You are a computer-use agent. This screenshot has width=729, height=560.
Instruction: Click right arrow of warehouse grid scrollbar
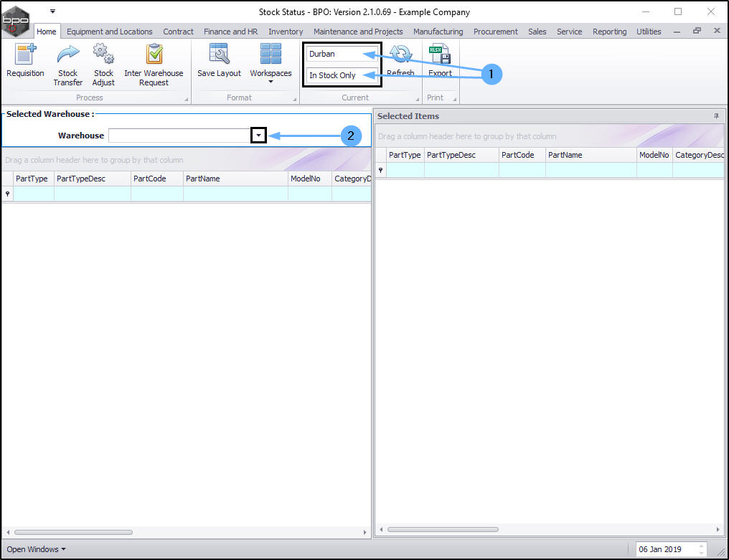coord(364,532)
